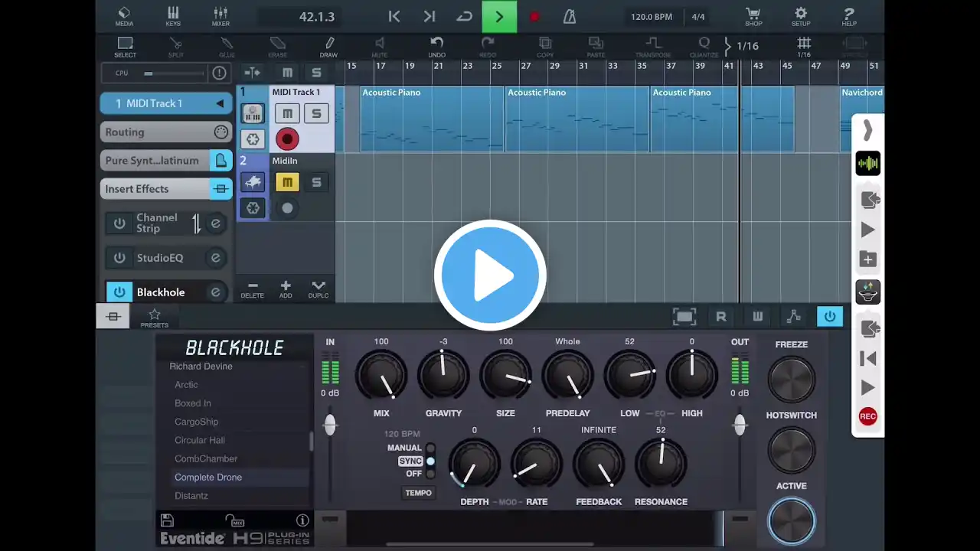Click the ADD track button
Screen dimensions: 980x551
(x=286, y=289)
